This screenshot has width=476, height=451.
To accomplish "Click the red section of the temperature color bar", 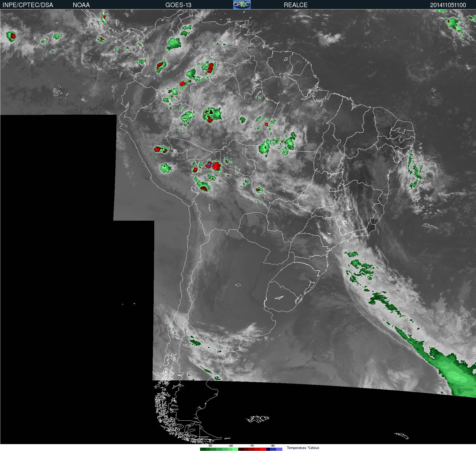I will point(252,449).
